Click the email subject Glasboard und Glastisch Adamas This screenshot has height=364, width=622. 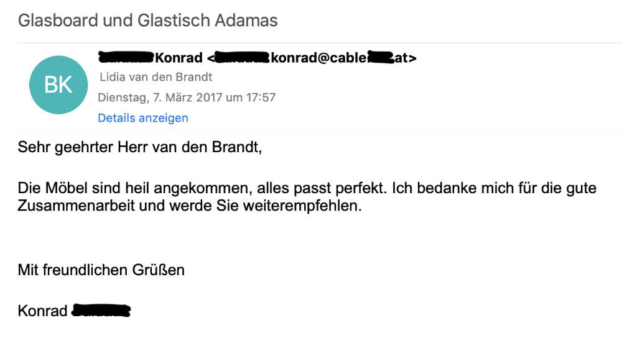pos(147,20)
